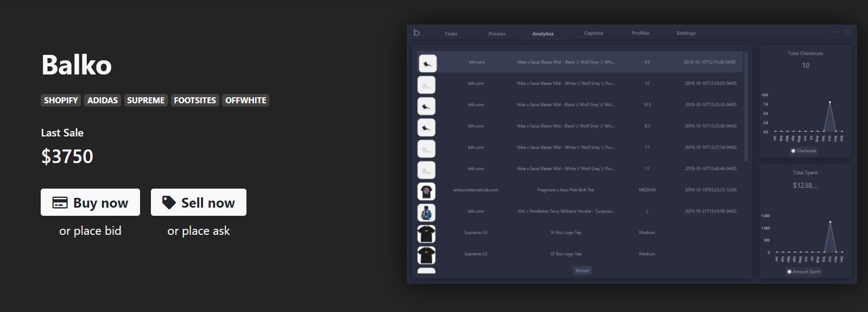Image resolution: width=868 pixels, height=312 pixels.
Task: Click the size 'L' cell in the hoodie row
Action: point(647,211)
